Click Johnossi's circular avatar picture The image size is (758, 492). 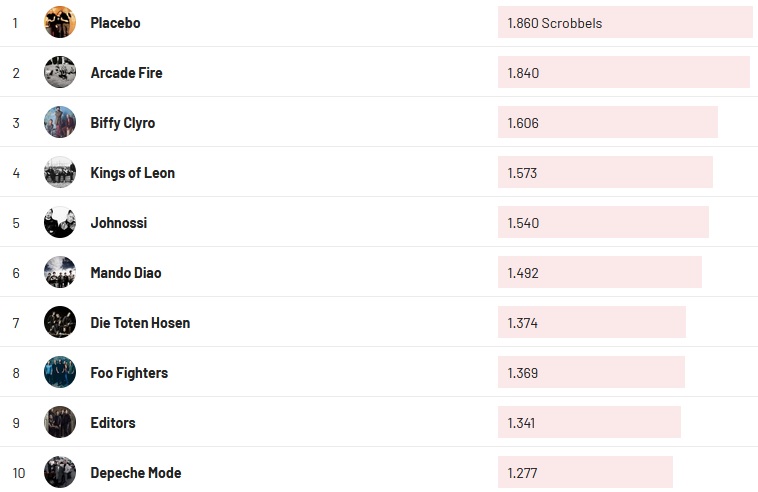click(x=60, y=222)
